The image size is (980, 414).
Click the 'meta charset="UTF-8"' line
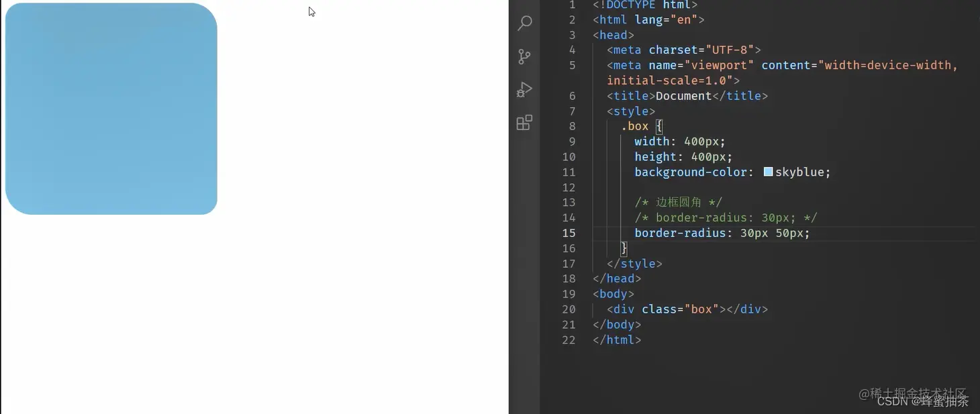pos(684,50)
